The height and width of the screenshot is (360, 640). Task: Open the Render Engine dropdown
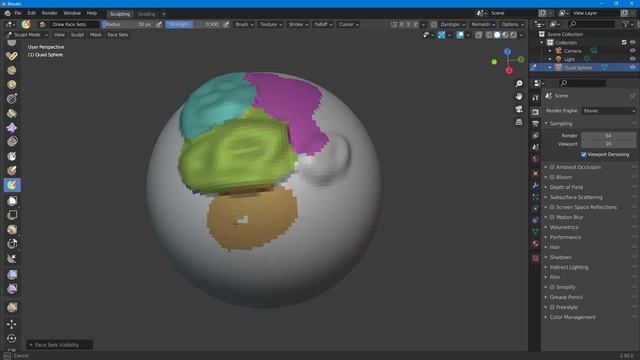click(x=609, y=111)
